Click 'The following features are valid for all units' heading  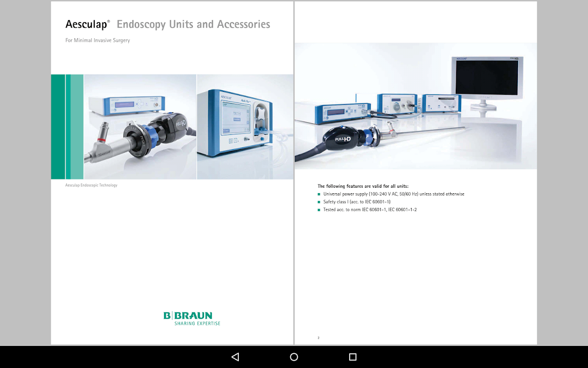[363, 186]
